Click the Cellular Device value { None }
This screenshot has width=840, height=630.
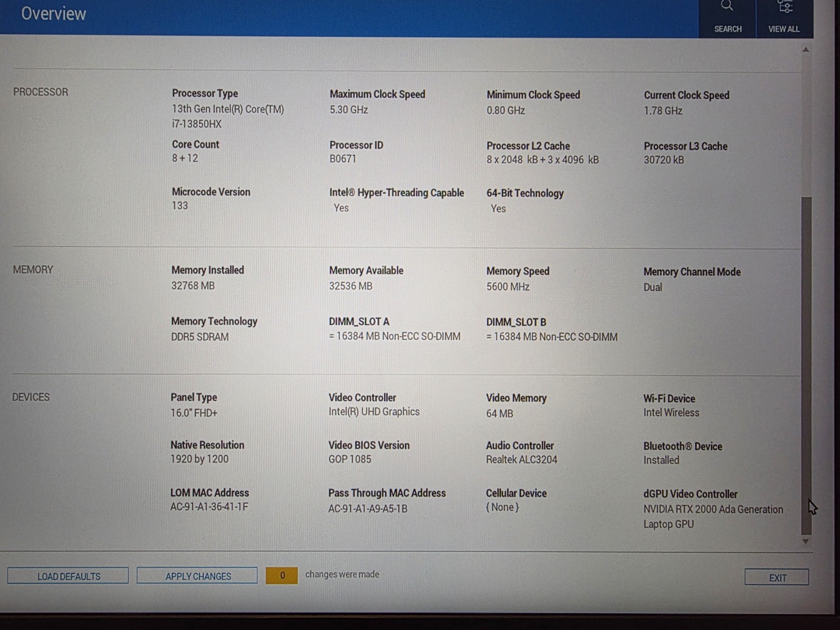click(502, 507)
